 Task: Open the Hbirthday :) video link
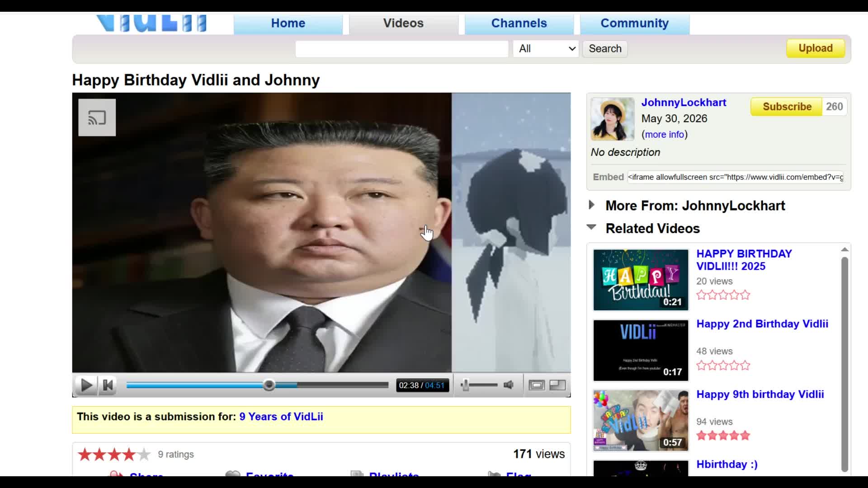[727, 465]
